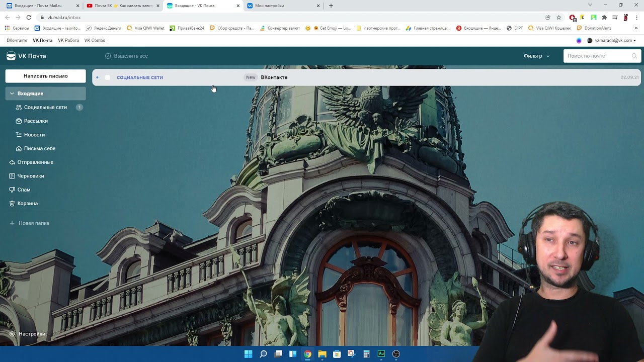The height and width of the screenshot is (362, 644).
Task: Open the Корзина trash folder
Action: (28, 204)
